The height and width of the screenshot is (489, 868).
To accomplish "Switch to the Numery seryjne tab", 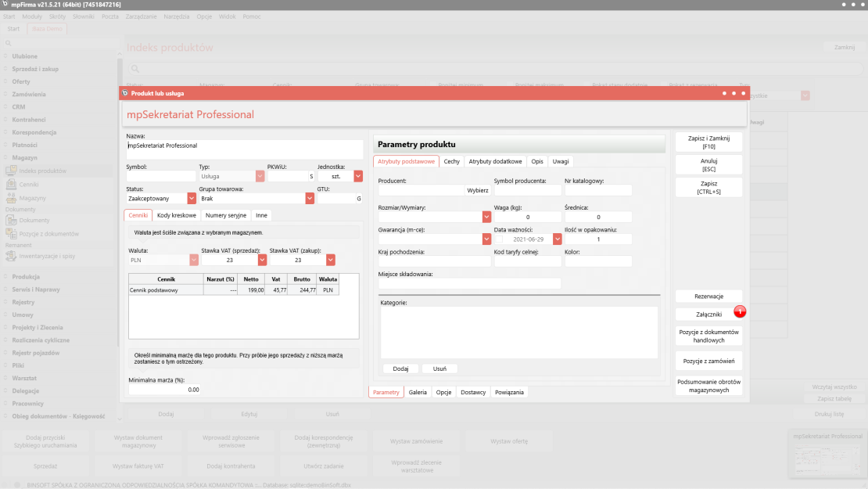I will coord(226,215).
